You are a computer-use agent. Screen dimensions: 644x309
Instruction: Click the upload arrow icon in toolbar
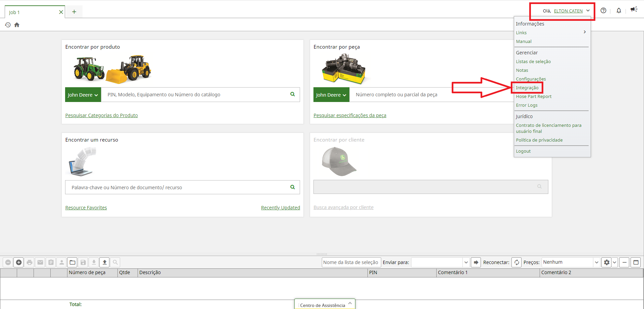click(x=105, y=262)
